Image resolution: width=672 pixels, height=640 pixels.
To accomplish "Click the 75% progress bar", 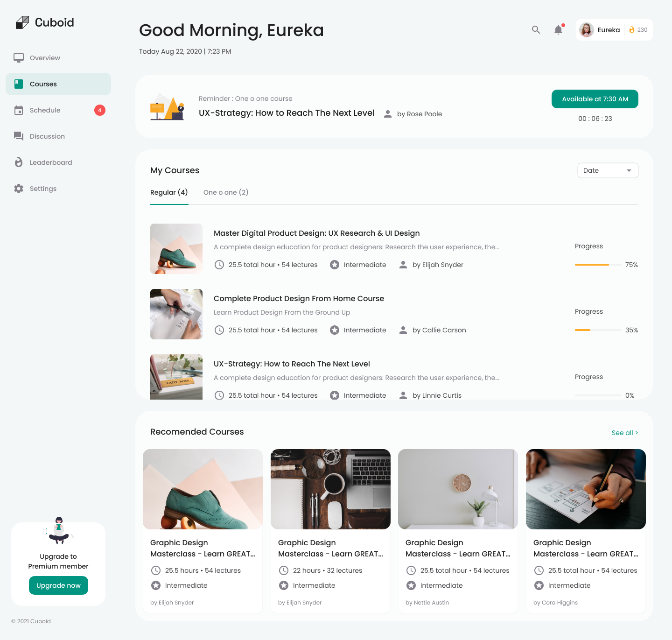I will coord(598,265).
